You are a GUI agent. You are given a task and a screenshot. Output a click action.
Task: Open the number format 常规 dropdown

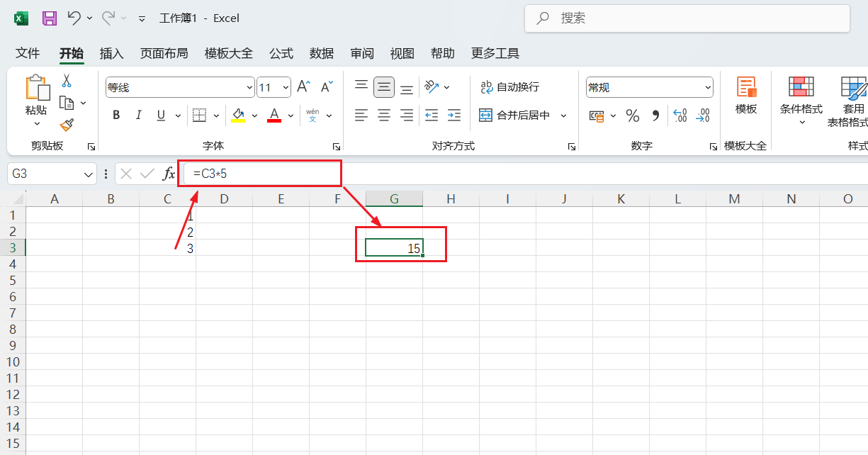point(708,88)
